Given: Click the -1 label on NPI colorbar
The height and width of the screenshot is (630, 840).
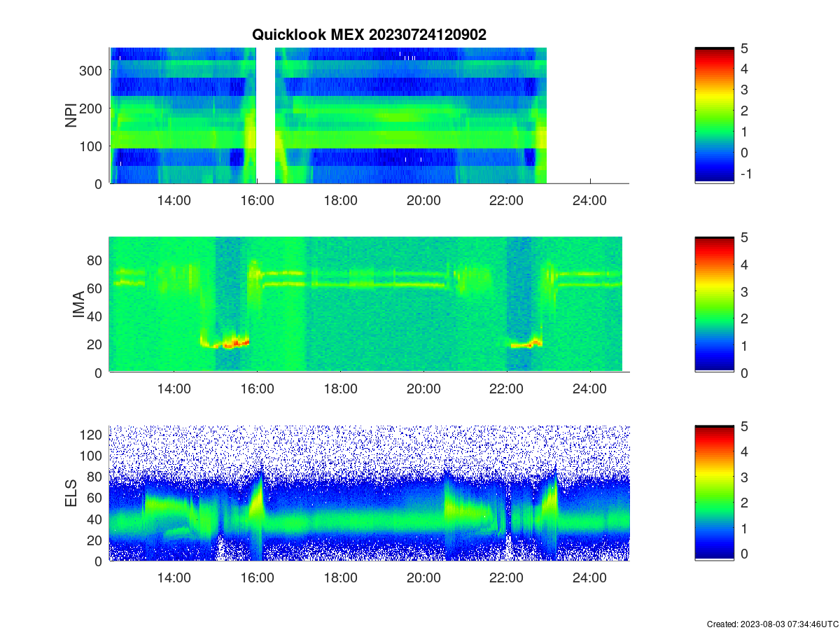Looking at the screenshot, I should [746, 174].
